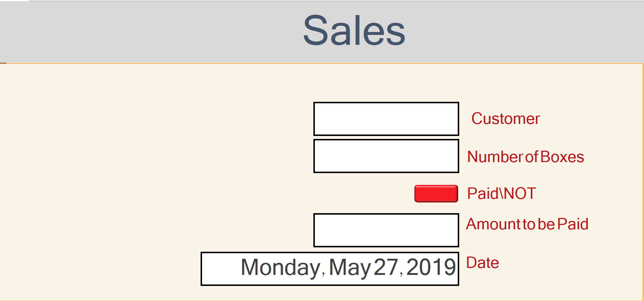Click the red Customer label
The width and height of the screenshot is (644, 301).
coord(506,119)
